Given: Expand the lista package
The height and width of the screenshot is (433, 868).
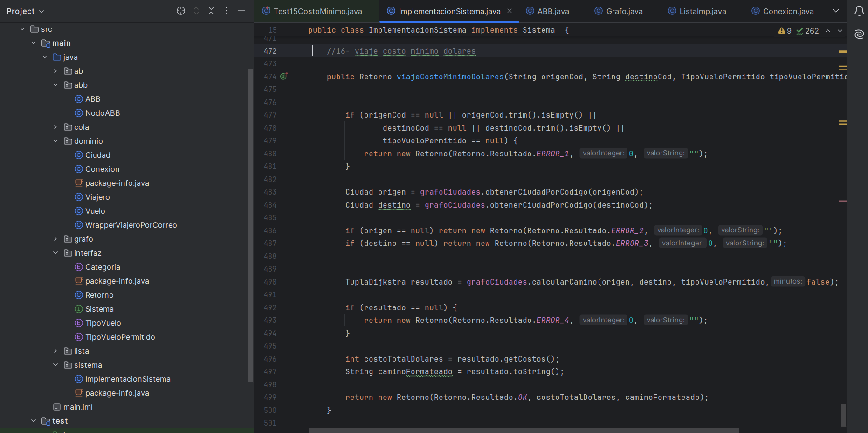Looking at the screenshot, I should point(55,351).
